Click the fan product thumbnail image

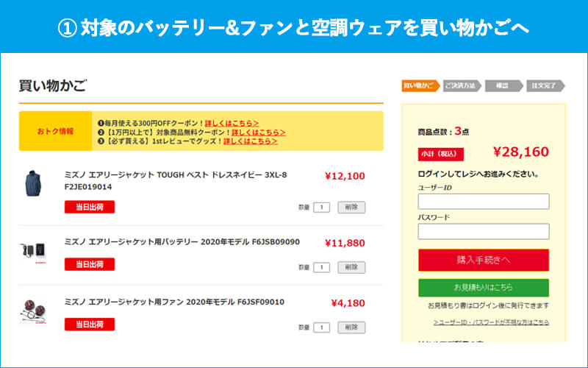(x=33, y=311)
